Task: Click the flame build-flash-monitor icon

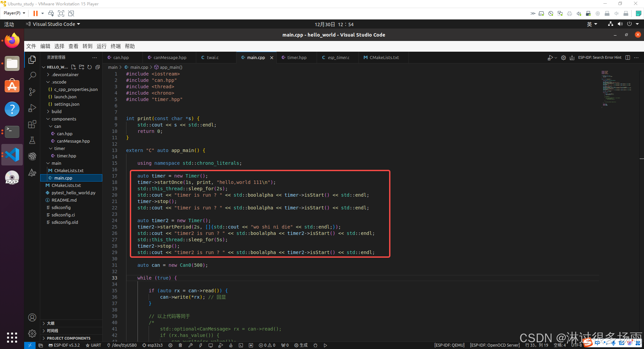Action: [231, 345]
